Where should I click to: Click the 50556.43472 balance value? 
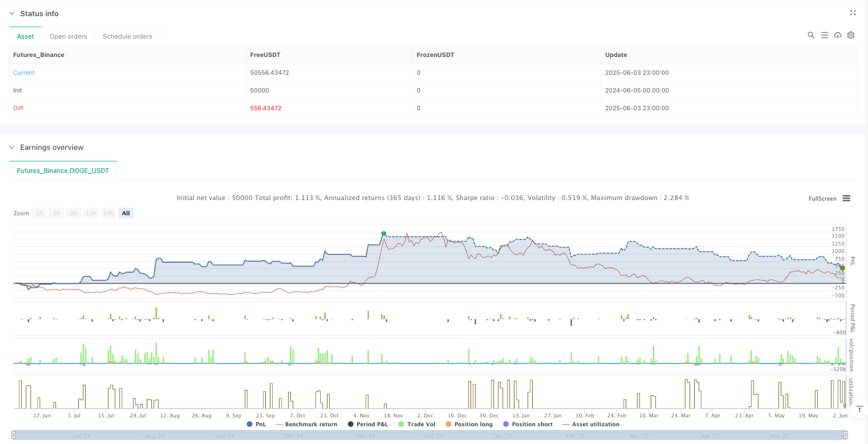point(269,73)
